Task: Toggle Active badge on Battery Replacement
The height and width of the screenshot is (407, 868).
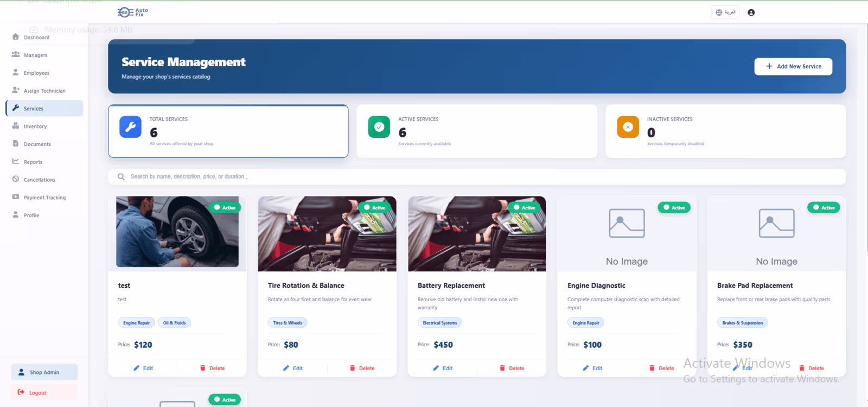Action: click(524, 207)
